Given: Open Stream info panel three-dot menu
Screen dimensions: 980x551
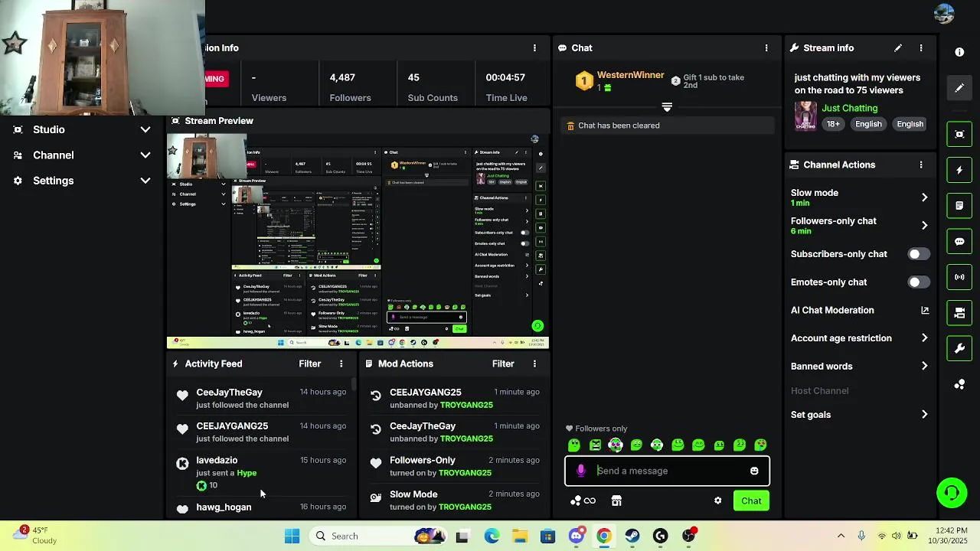Looking at the screenshot, I should [x=921, y=47].
